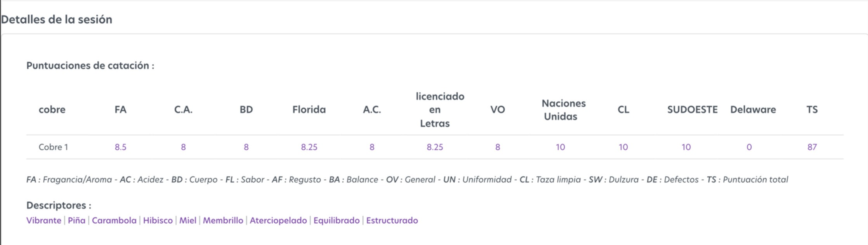Click the 8.5 FA score value
The width and height of the screenshot is (868, 245).
click(x=120, y=147)
